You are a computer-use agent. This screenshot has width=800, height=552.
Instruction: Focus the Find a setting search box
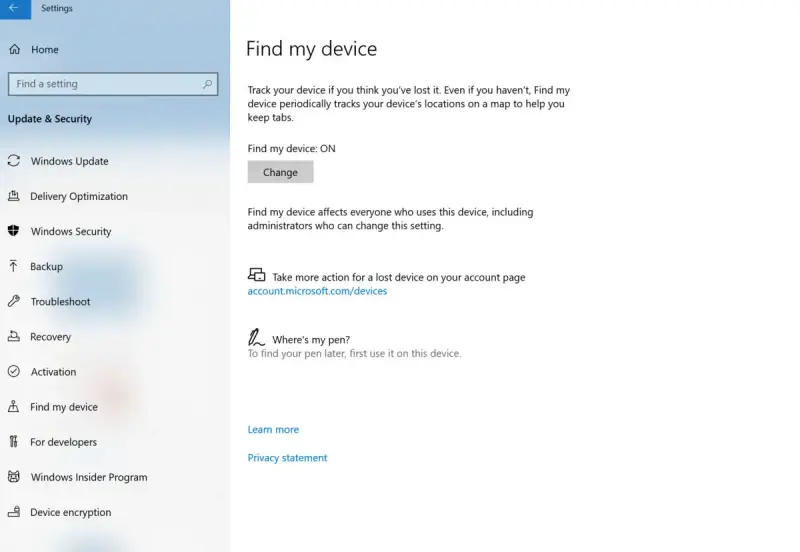pyautogui.click(x=113, y=84)
